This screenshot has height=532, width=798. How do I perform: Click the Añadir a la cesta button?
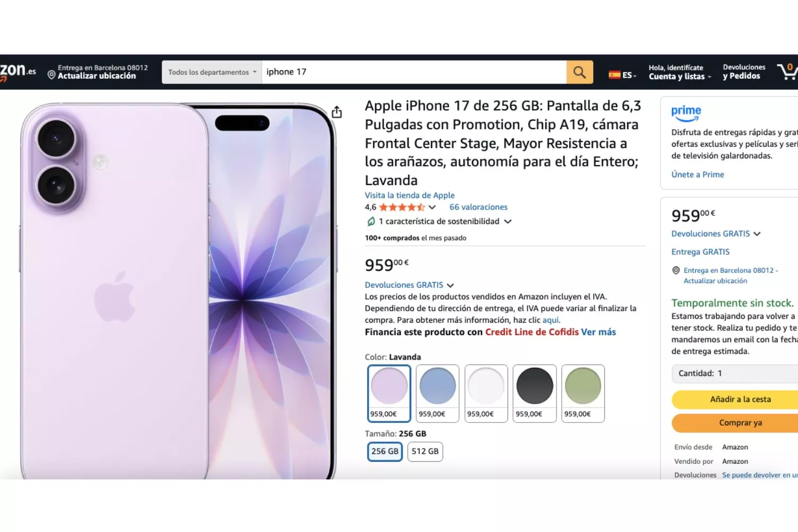(735, 400)
